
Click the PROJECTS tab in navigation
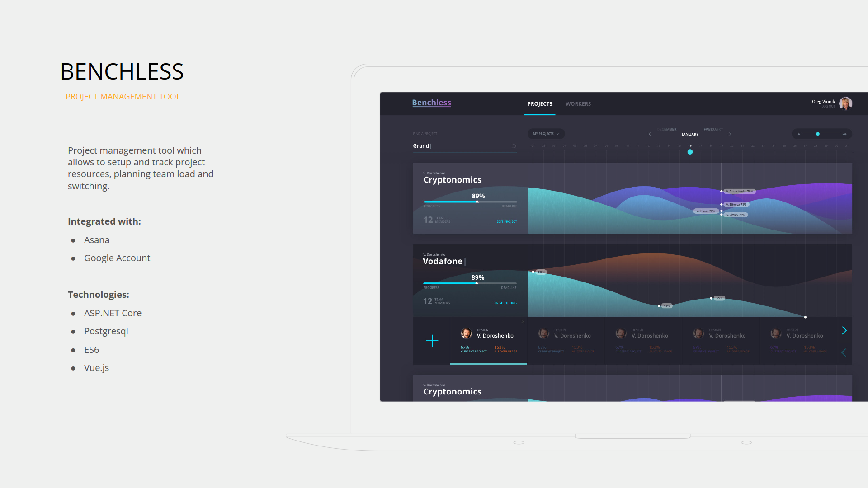click(539, 103)
